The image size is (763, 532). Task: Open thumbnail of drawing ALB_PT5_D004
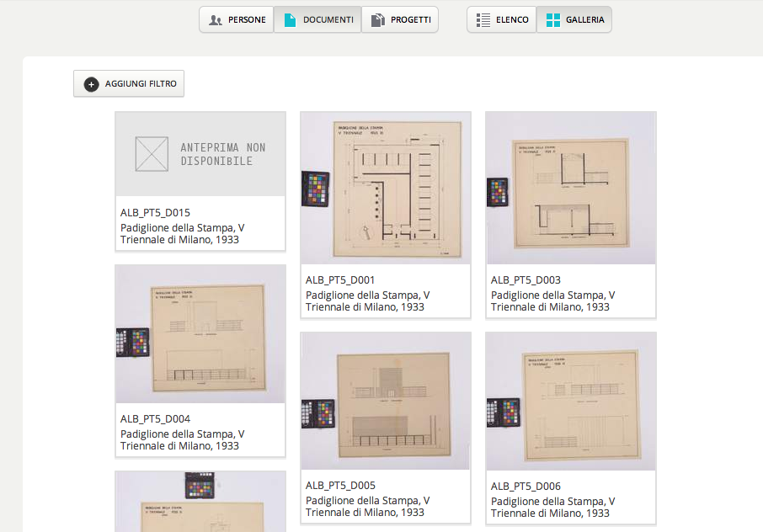click(200, 334)
